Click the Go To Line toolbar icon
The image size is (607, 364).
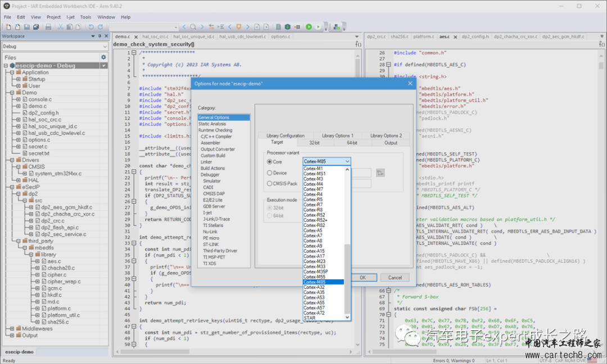pyautogui.click(x=221, y=27)
